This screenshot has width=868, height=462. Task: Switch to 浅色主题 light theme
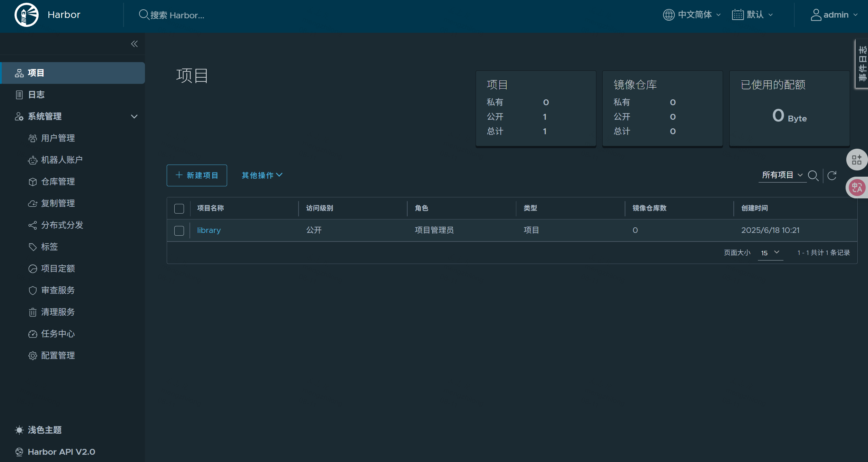click(45, 430)
